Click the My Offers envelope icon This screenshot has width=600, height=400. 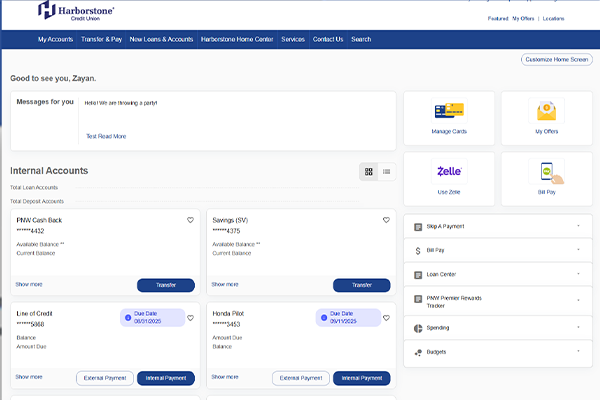point(546,112)
